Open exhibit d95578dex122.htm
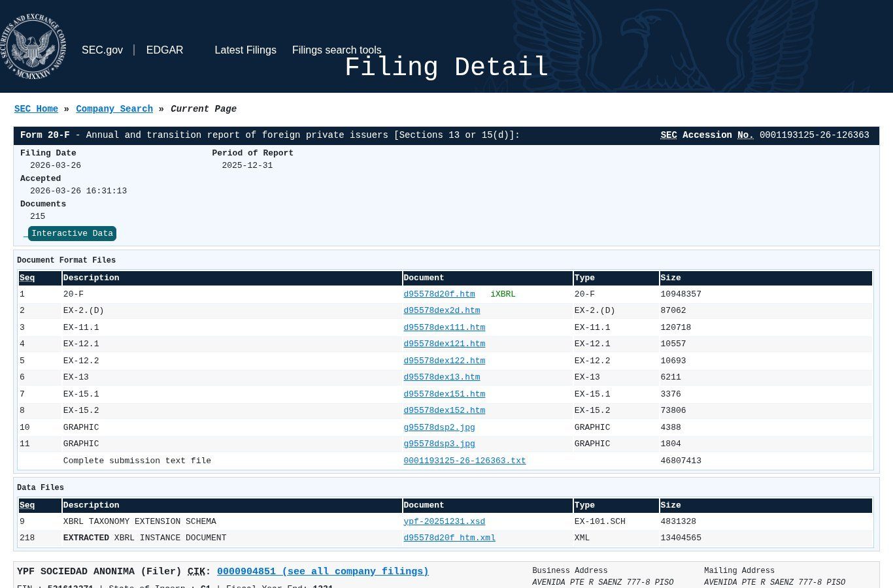 point(445,361)
